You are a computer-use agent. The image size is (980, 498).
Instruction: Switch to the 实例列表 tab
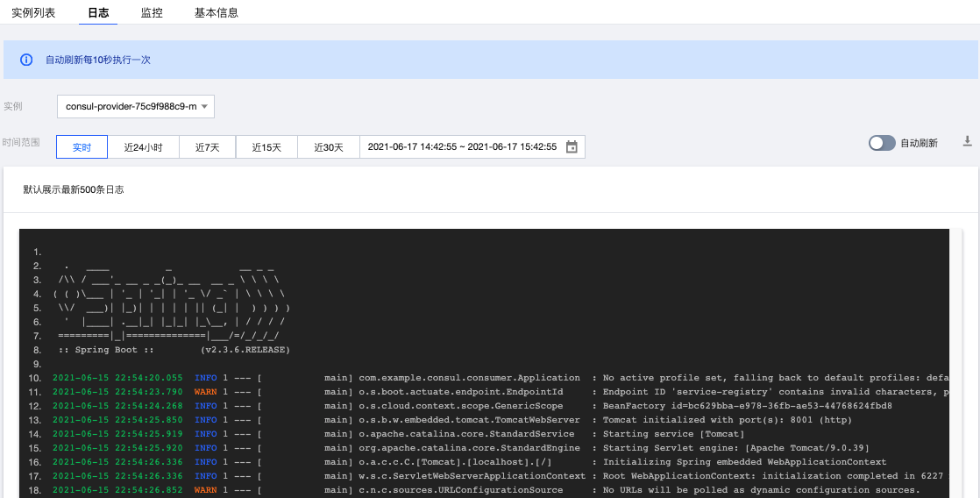pos(33,13)
